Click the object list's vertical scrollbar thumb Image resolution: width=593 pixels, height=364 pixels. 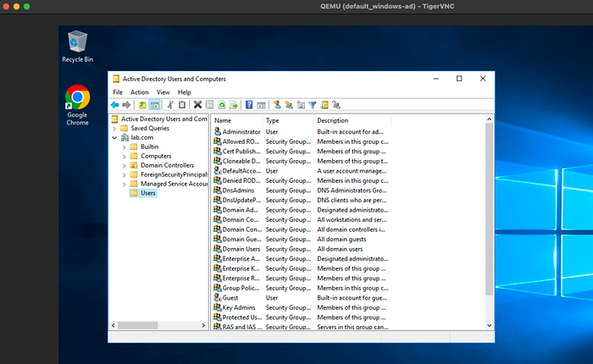pyautogui.click(x=489, y=209)
